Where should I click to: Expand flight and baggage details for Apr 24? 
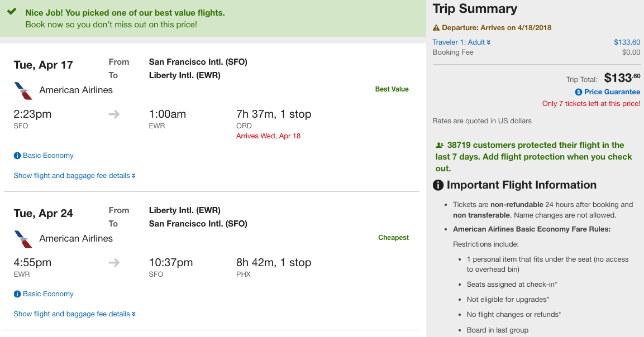[x=75, y=314]
